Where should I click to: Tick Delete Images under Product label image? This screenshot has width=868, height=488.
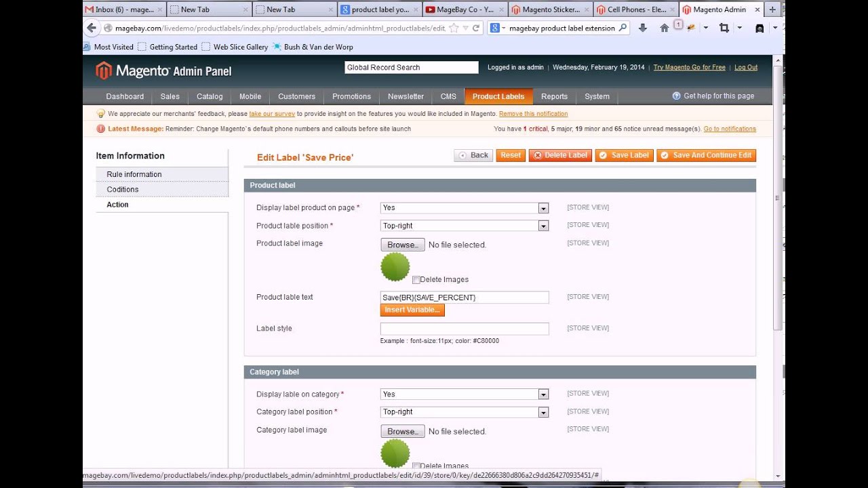416,280
